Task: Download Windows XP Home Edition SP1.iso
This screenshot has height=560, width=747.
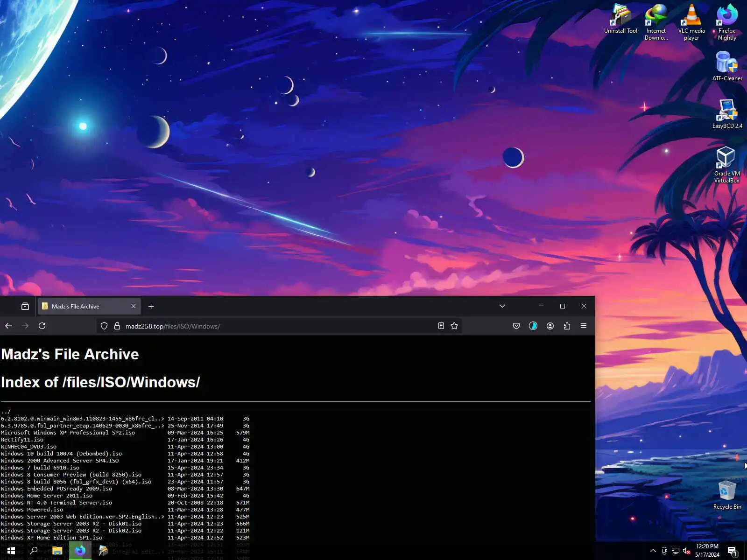Action: 51,538
